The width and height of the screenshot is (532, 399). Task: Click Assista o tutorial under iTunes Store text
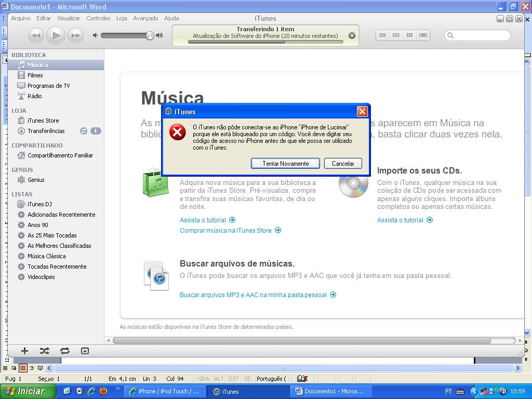point(207,220)
